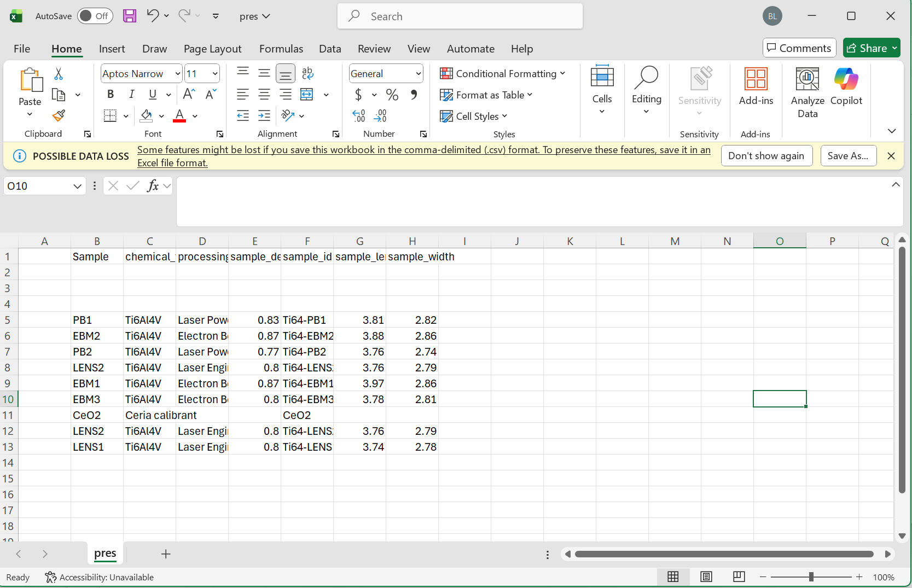Click Don't show again button
Viewport: 912px width, 588px height.
[765, 156]
